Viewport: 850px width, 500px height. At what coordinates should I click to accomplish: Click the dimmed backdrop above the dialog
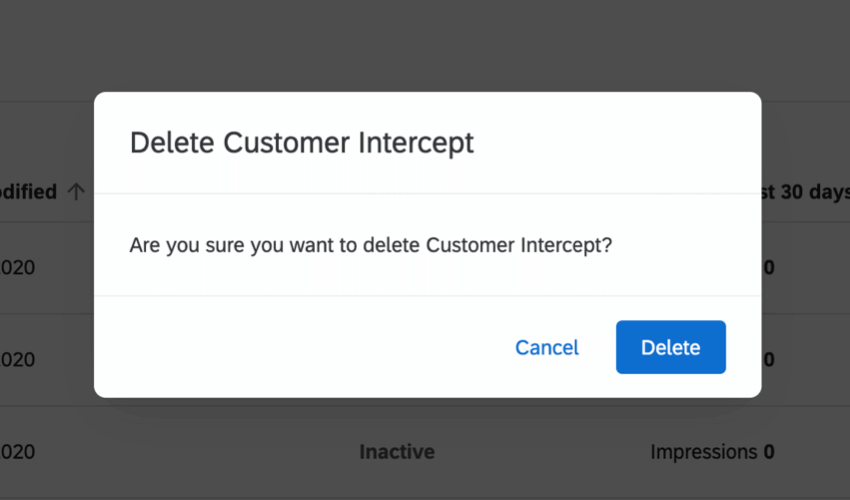pos(425,45)
